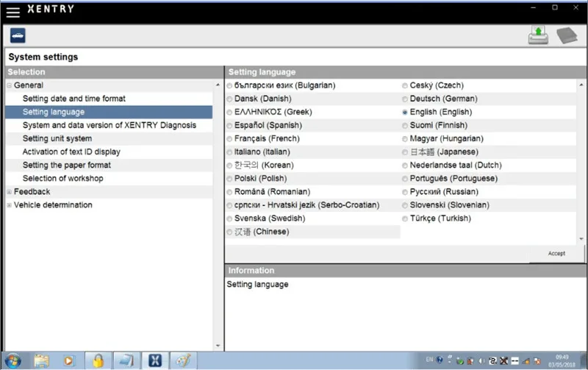Expand the Feedback tree node
The height and width of the screenshot is (370, 588).
[9, 192]
